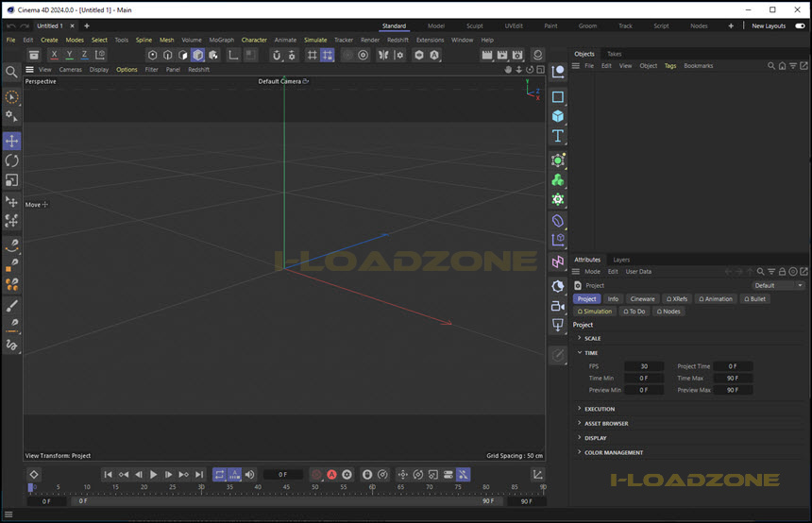Viewport: 812px width, 523px height.
Task: Click Render View clapperboard icon
Action: (487, 55)
